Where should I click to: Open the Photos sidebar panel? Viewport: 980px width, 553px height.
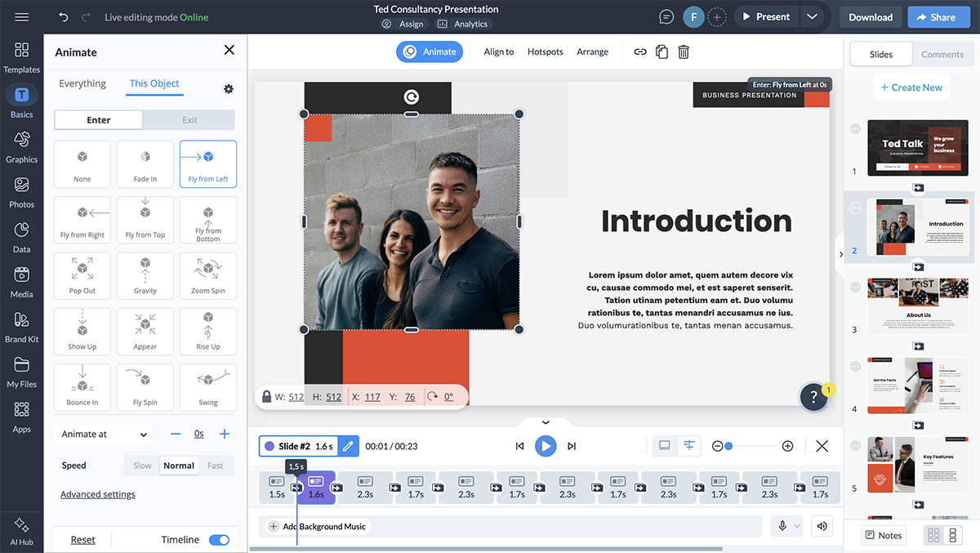tap(22, 193)
